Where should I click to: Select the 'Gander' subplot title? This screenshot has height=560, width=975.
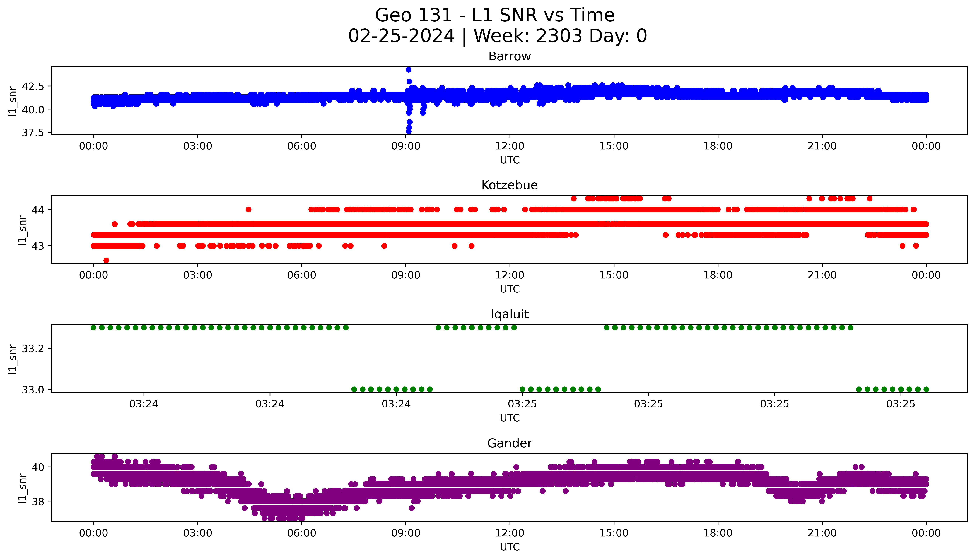click(x=510, y=443)
